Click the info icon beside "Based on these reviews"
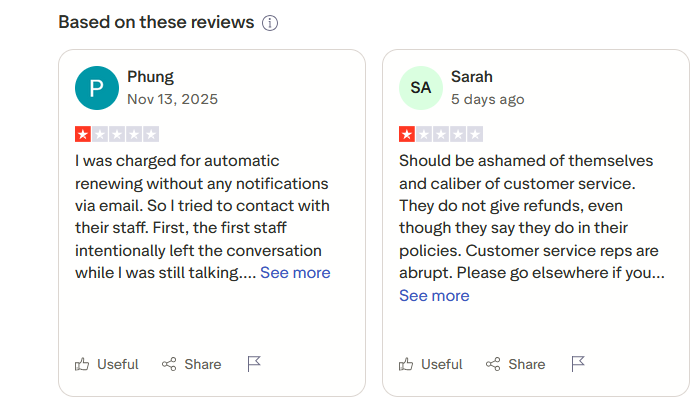The width and height of the screenshot is (699, 410). point(270,23)
